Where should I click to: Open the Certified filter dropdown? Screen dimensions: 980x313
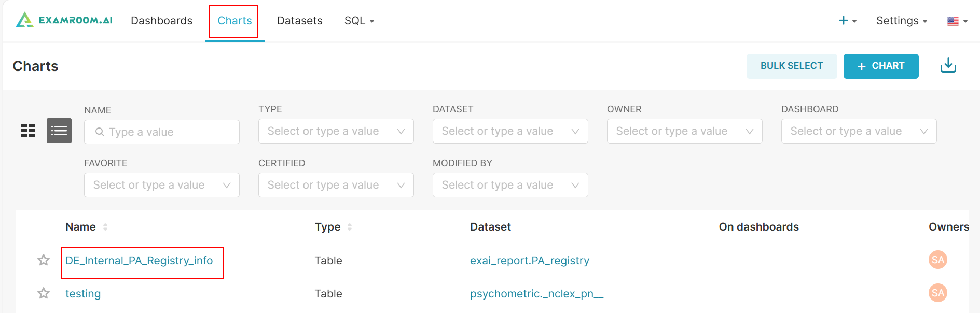coord(336,185)
